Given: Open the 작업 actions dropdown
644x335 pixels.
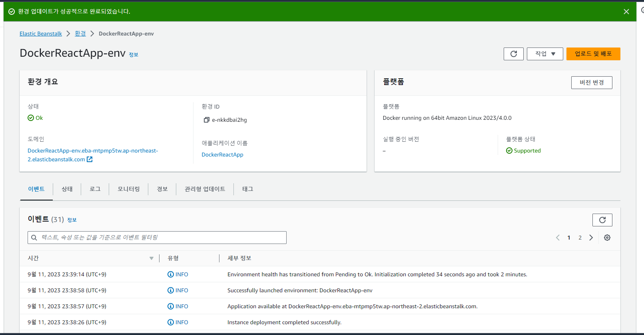Looking at the screenshot, I should point(545,54).
